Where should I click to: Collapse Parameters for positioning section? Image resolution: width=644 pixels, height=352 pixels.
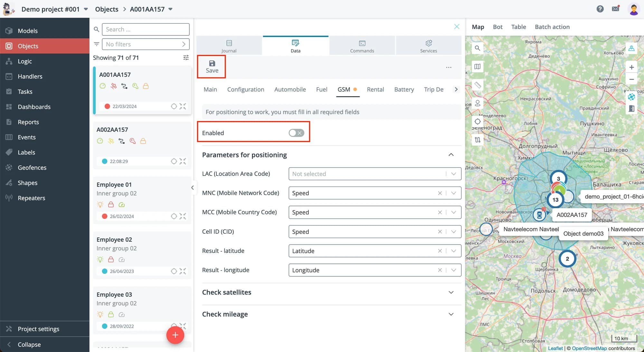(x=451, y=155)
